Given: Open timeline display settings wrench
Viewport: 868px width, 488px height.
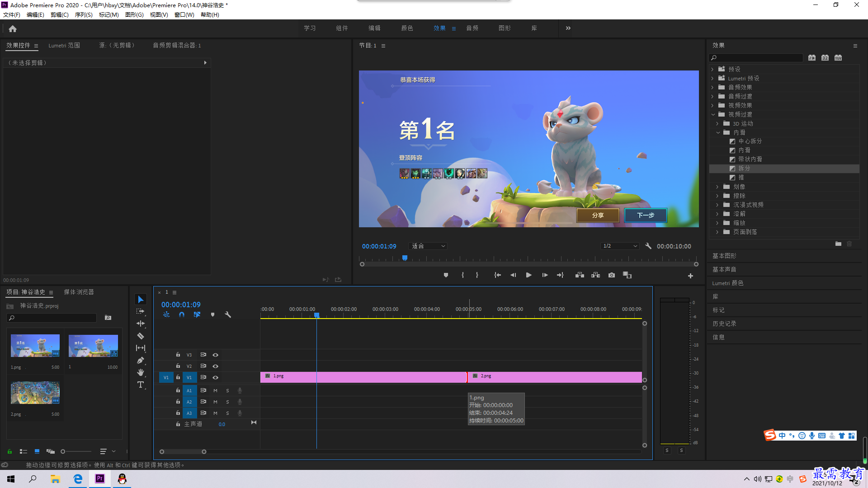Looking at the screenshot, I should [x=228, y=314].
